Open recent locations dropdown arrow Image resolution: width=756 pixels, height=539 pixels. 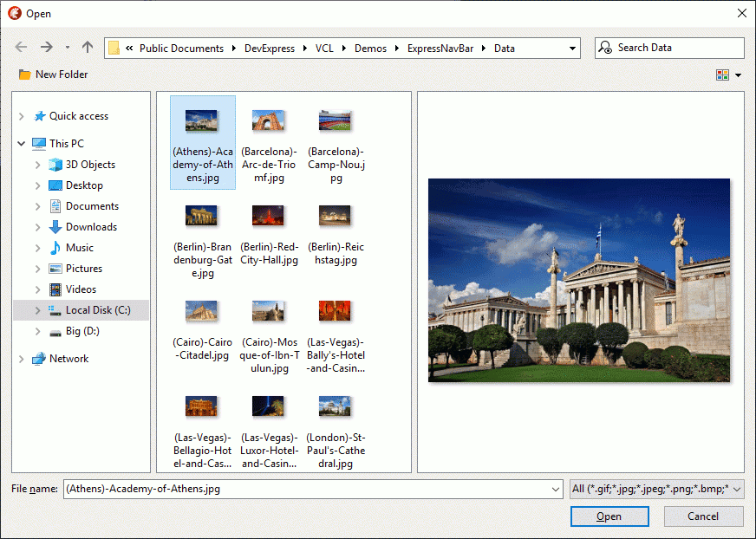tap(68, 48)
